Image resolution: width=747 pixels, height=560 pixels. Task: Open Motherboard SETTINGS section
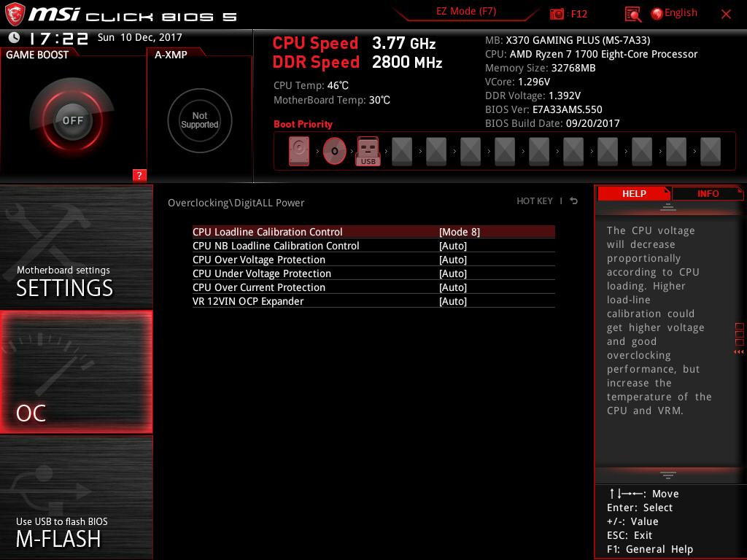point(76,246)
